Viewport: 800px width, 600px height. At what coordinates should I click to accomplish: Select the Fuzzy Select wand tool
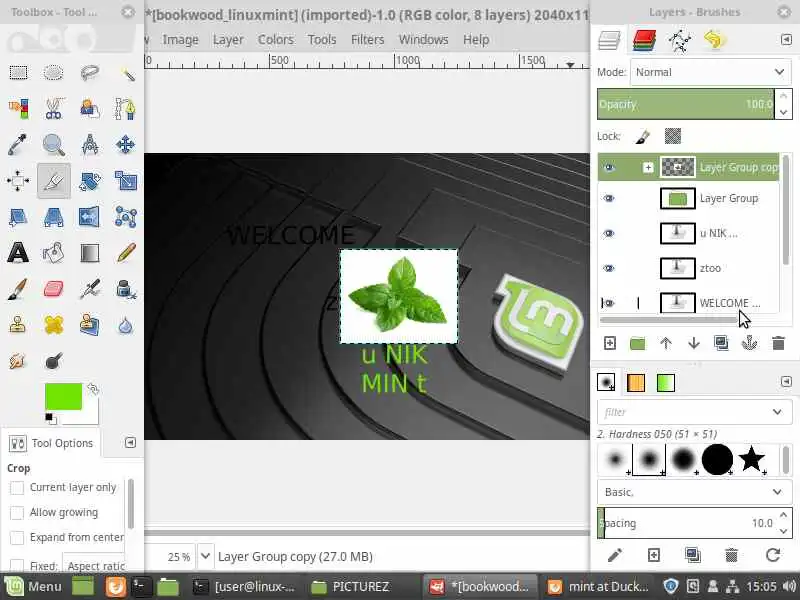click(x=126, y=72)
